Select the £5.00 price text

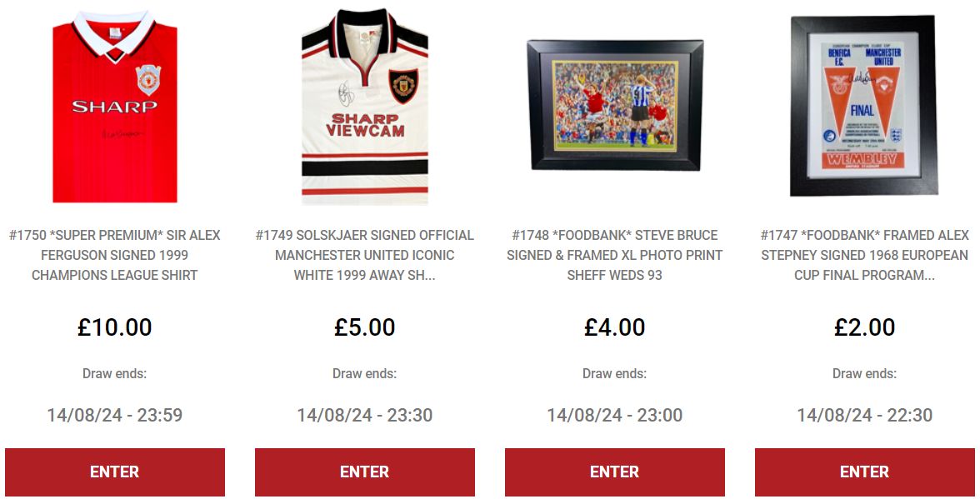[x=365, y=327]
